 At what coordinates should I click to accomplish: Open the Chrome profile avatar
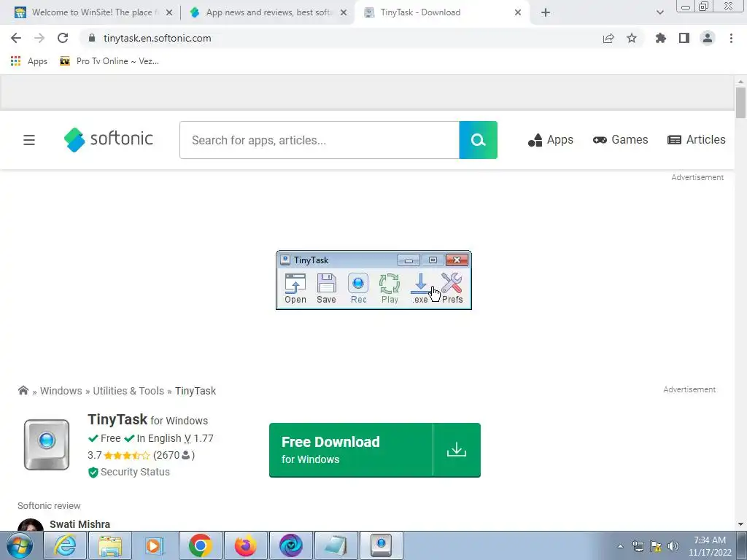(x=708, y=38)
